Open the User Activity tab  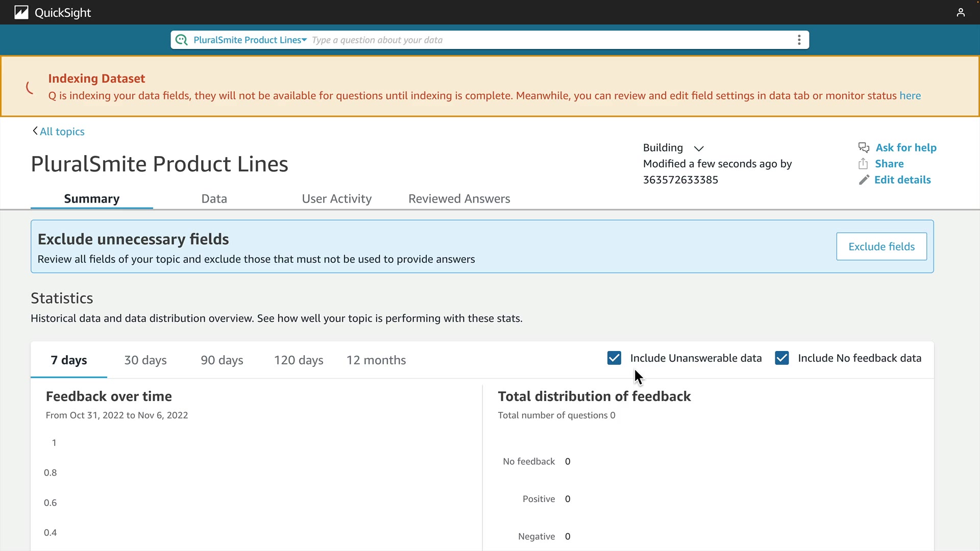pos(336,198)
